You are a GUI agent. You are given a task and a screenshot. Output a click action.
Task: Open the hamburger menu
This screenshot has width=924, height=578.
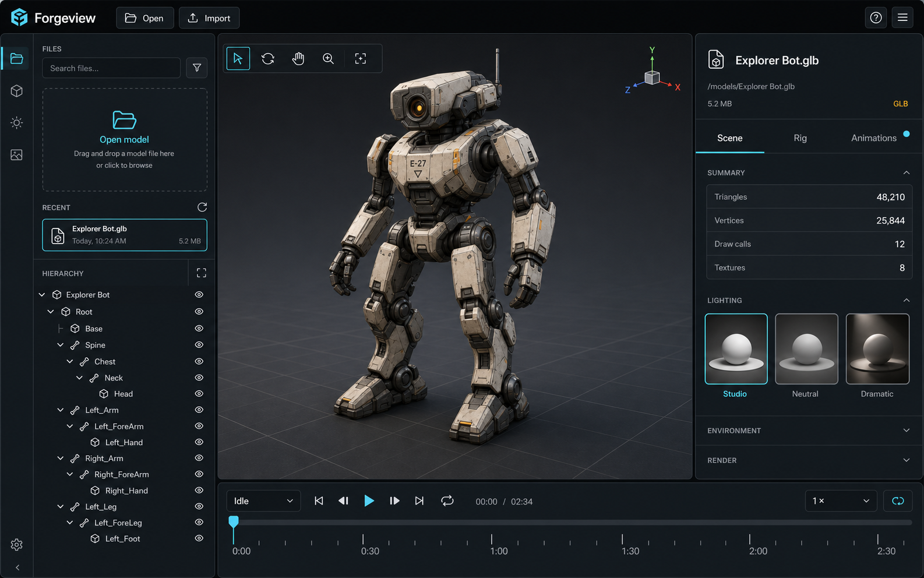coord(902,17)
